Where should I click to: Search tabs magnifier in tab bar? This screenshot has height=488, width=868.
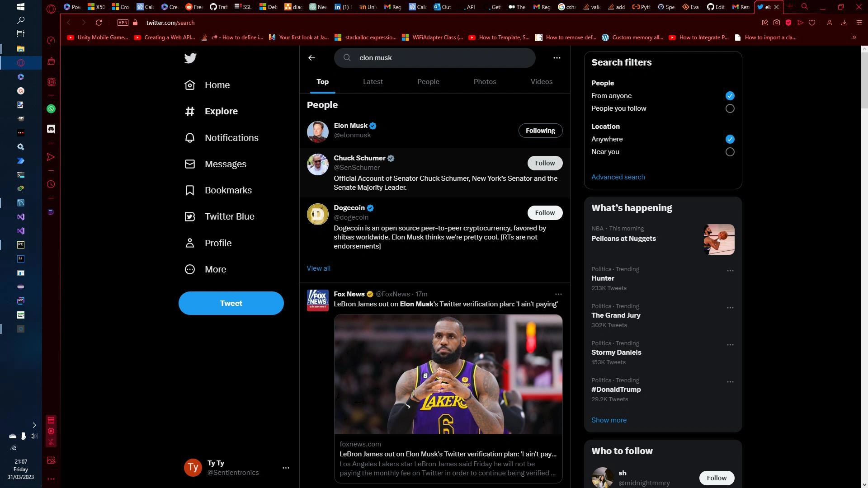(x=804, y=6)
